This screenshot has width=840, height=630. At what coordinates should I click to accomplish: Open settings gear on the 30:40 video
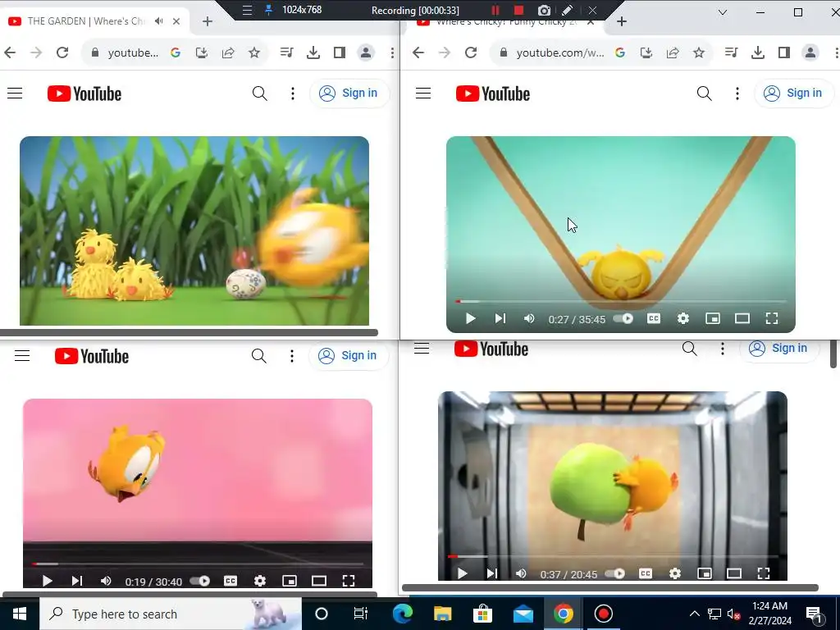(x=260, y=582)
